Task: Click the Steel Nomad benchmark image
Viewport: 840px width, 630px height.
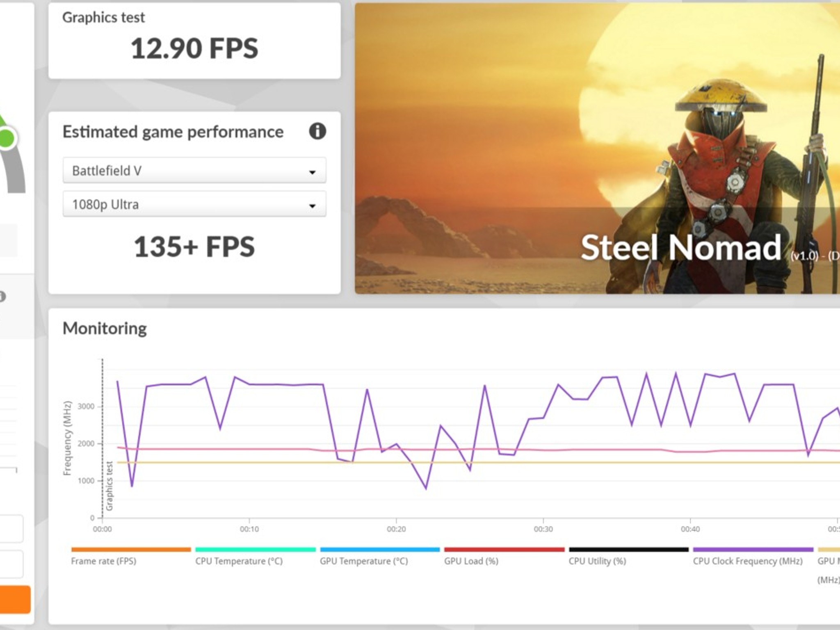Action: (597, 148)
